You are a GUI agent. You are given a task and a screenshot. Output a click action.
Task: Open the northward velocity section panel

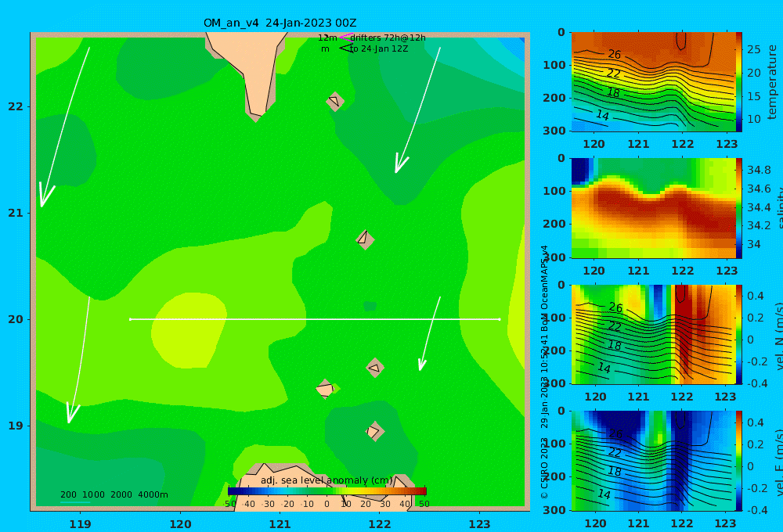[x=653, y=334]
